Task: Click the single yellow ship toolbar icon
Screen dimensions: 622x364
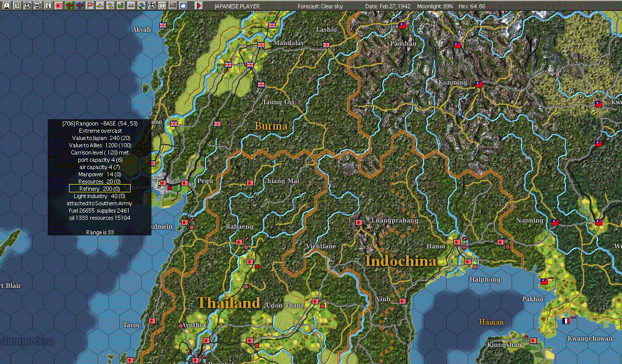Action: 100,6
